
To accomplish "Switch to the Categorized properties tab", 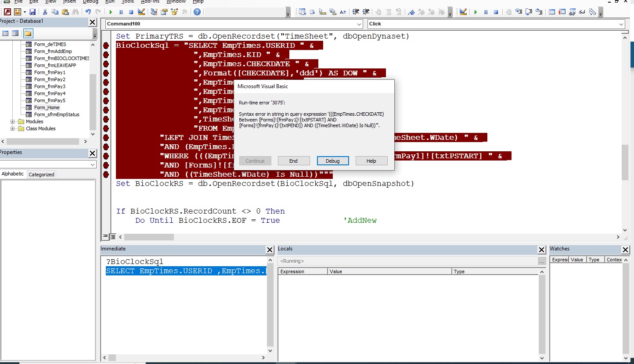I will coord(41,174).
